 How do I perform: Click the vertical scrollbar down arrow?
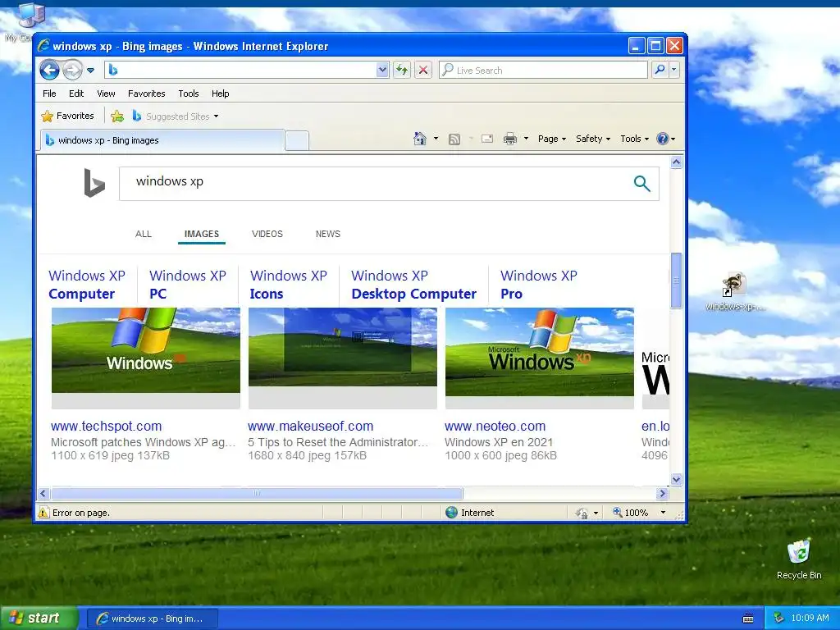point(676,479)
